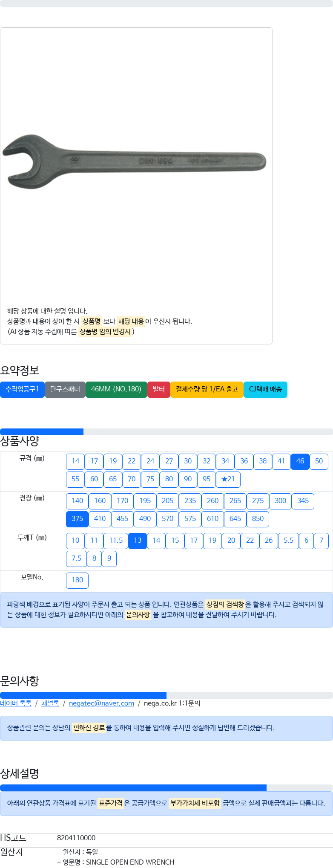The height and width of the screenshot is (868, 333).
Task: Select the 수작업공구1 category badge
Action: (x=22, y=389)
